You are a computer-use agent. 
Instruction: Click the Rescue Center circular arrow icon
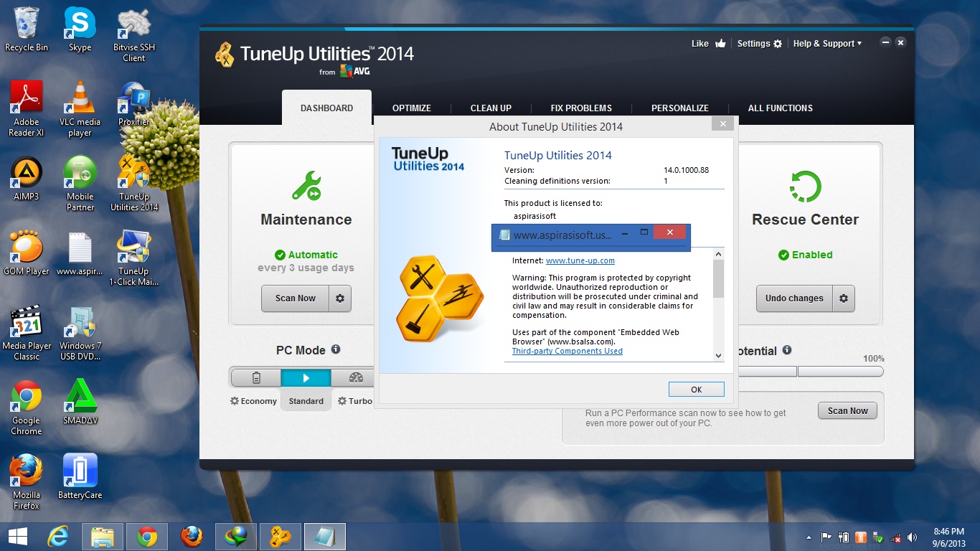[804, 186]
